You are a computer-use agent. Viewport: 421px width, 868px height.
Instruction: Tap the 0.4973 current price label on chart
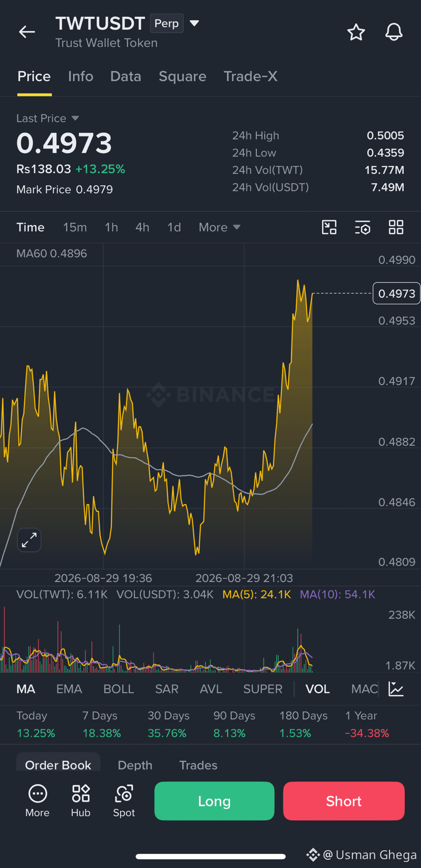(x=397, y=293)
